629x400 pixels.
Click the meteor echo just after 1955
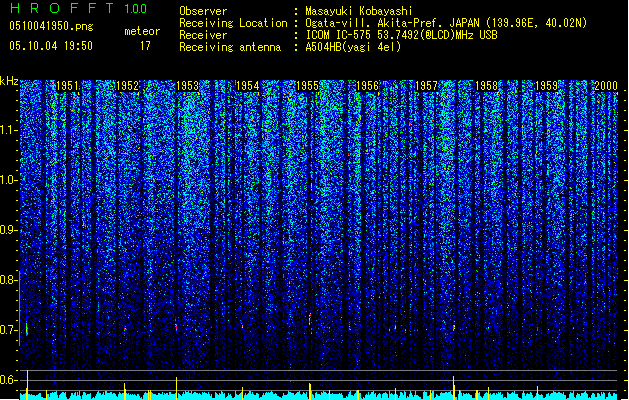[x=310, y=319]
